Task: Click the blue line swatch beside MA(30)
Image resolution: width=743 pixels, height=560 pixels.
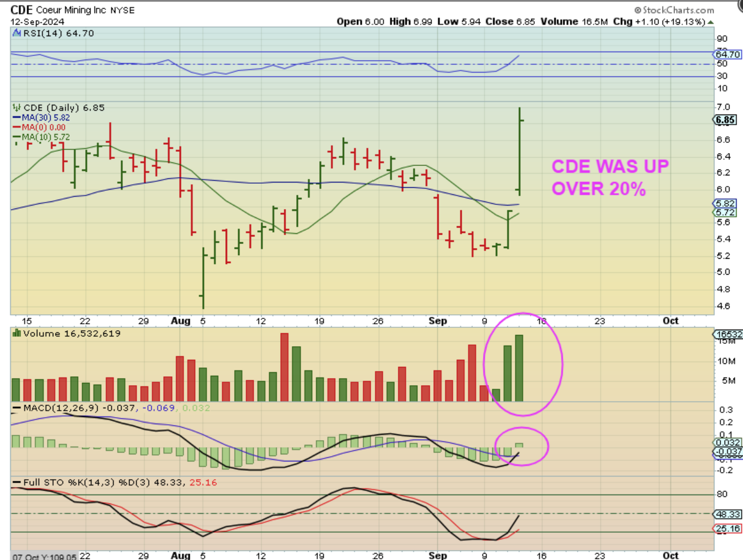Action: [x=17, y=118]
